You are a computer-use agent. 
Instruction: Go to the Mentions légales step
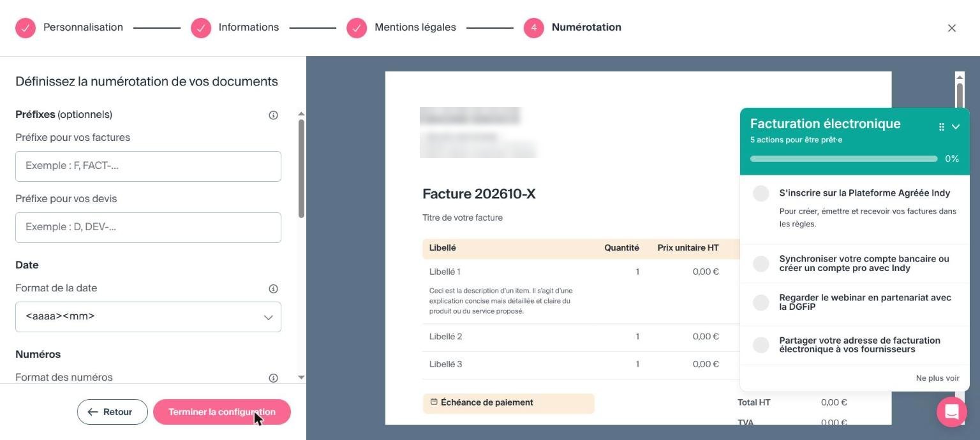point(415,27)
